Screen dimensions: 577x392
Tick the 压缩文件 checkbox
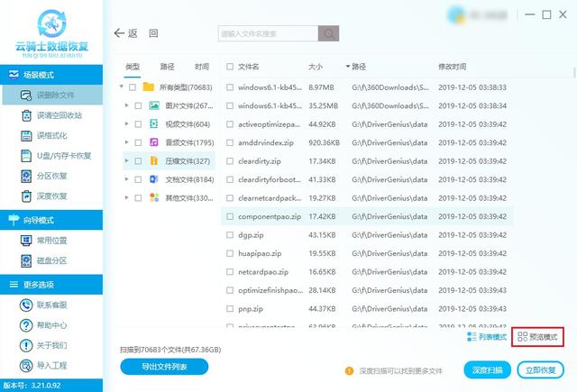coord(138,161)
